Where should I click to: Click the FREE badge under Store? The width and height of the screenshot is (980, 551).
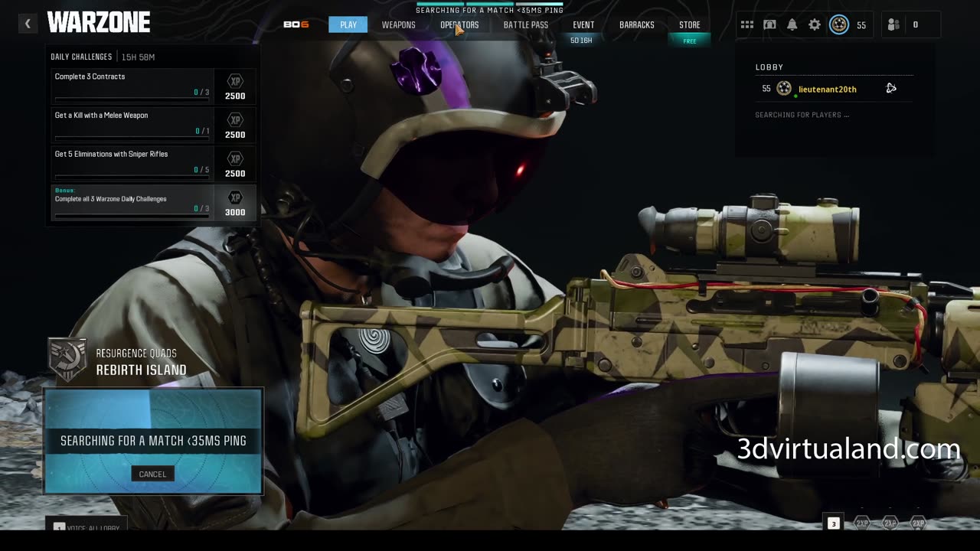tap(690, 41)
